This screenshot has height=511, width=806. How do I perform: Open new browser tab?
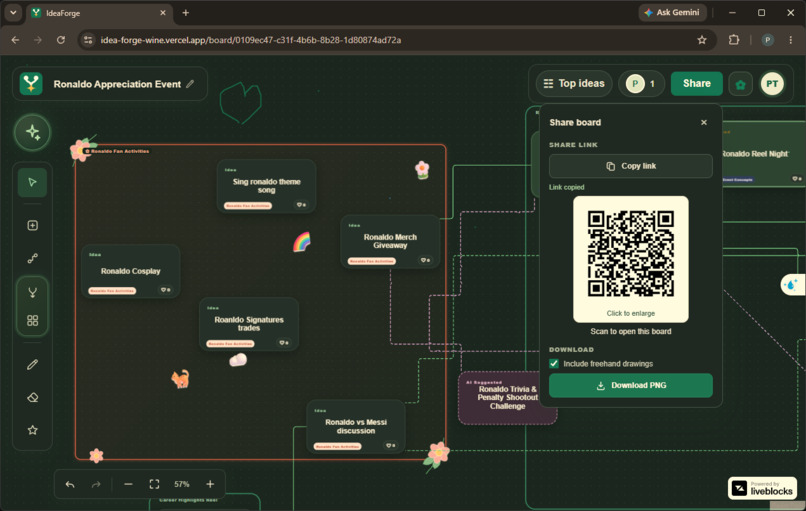pyautogui.click(x=186, y=13)
